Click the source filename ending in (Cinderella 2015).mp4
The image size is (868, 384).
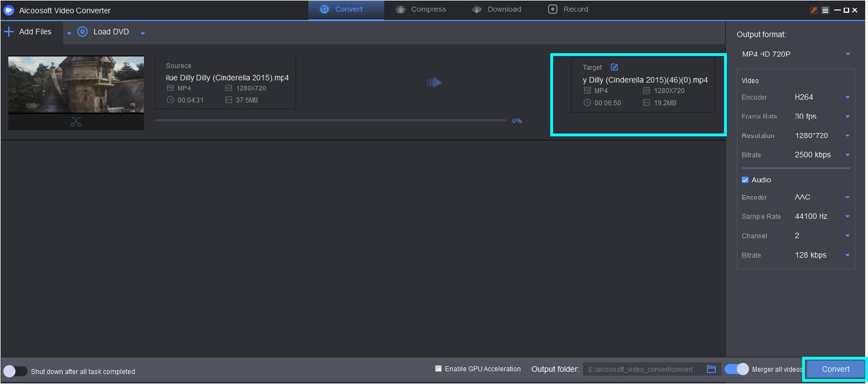click(227, 78)
